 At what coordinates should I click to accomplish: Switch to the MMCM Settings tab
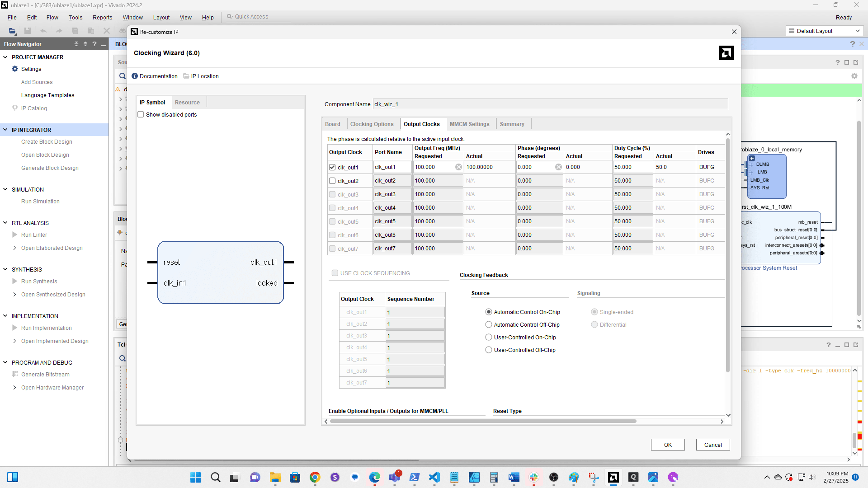tap(469, 124)
